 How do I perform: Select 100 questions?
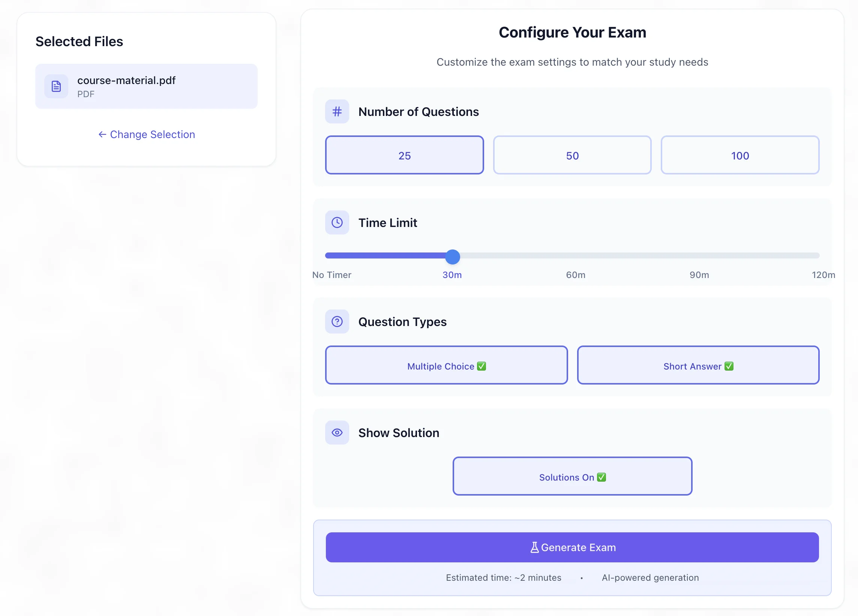(x=739, y=155)
